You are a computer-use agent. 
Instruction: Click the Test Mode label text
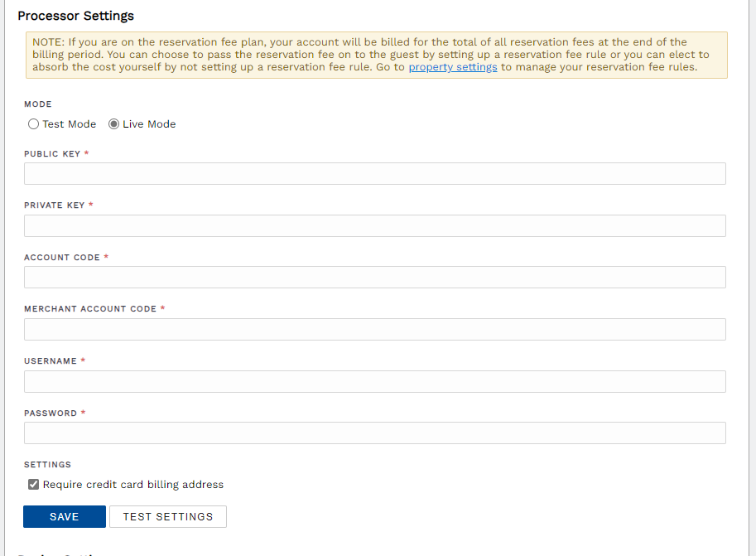coord(70,123)
